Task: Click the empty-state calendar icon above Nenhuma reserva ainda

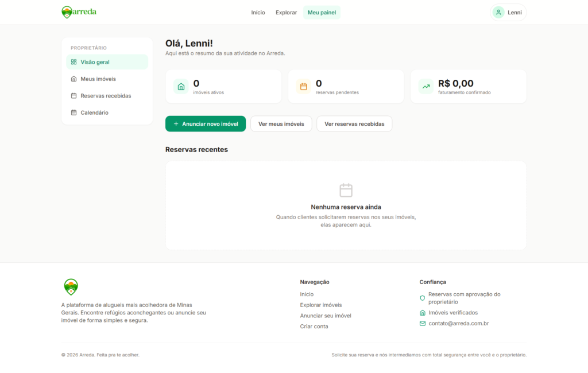Action: (346, 190)
